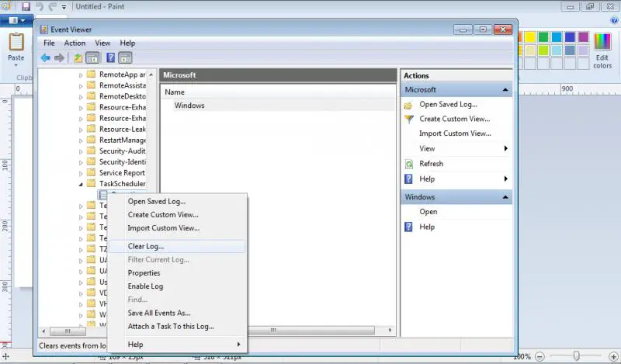Click Open under Windows in Actions pane
Screen dimensions: 621x364
click(x=428, y=212)
